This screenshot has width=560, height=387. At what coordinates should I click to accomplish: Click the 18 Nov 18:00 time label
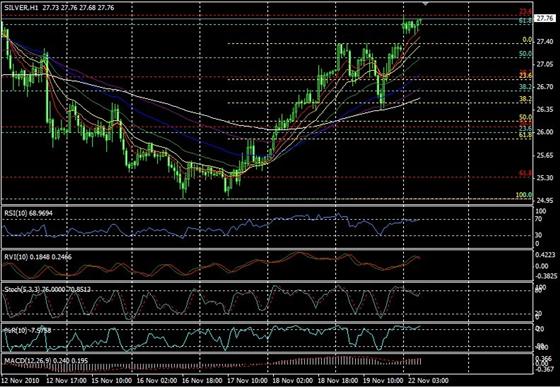[x=338, y=380]
